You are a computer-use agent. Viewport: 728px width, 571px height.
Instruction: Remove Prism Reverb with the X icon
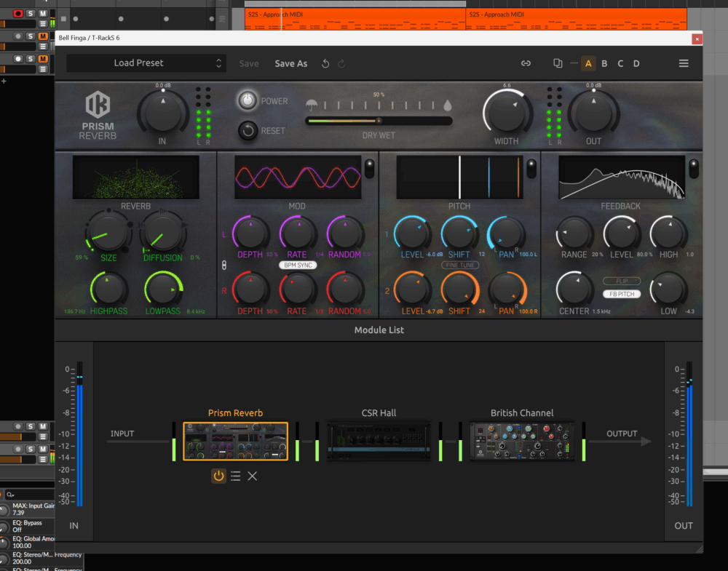click(x=252, y=476)
